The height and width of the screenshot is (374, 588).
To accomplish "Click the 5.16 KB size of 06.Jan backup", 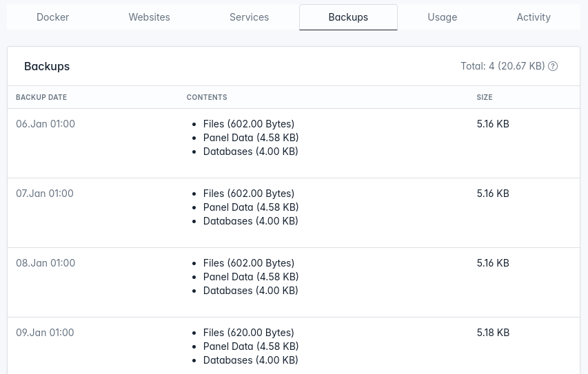I will coord(493,124).
